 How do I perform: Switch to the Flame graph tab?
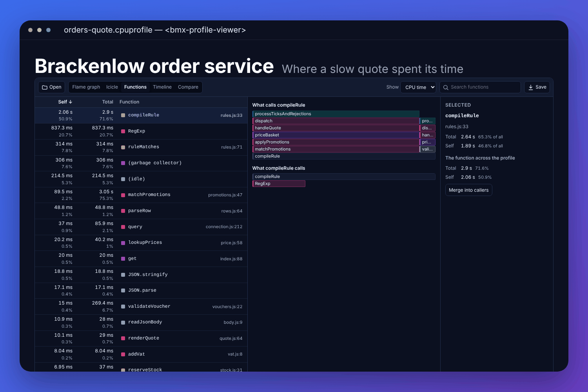click(86, 87)
